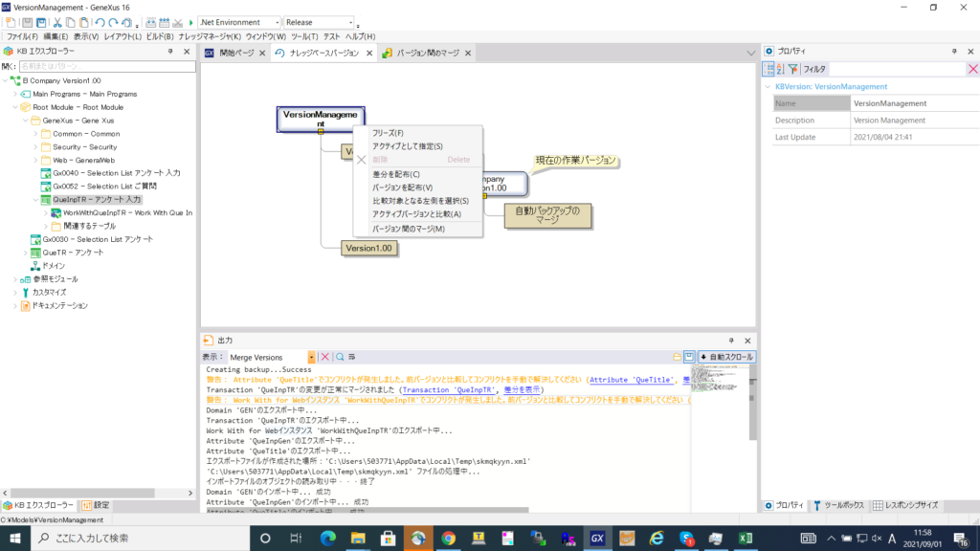Collapse the B Company Version1.00 tree node
The height and width of the screenshot is (551, 980).
(x=6, y=80)
